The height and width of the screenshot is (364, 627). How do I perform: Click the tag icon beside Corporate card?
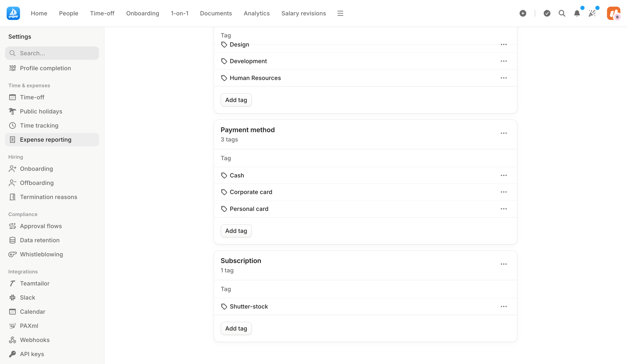(x=224, y=192)
